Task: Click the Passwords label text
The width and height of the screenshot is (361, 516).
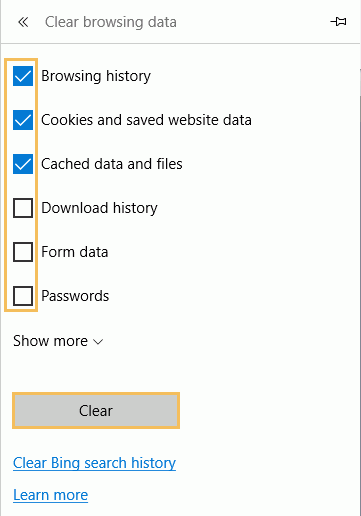Action: point(75,296)
